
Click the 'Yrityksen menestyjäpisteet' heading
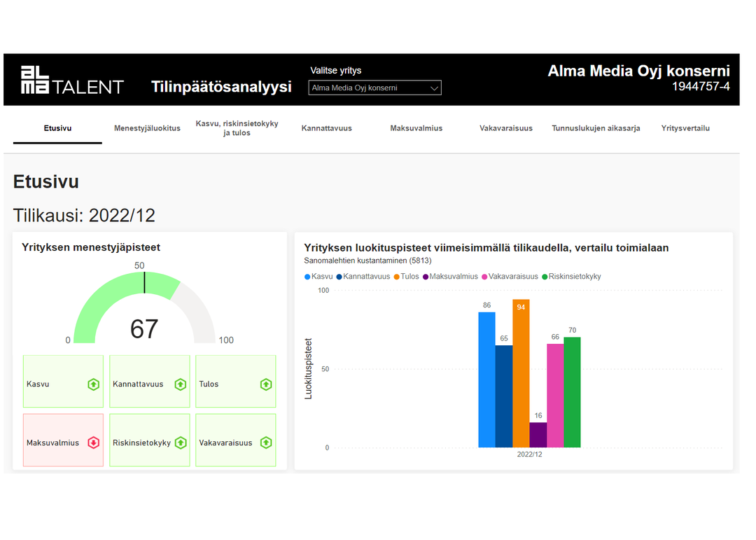click(90, 247)
